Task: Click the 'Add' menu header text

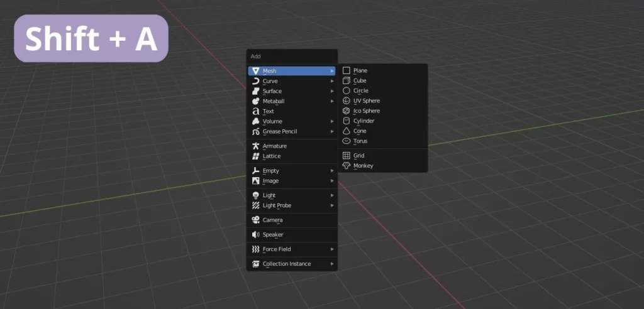Action: click(255, 57)
